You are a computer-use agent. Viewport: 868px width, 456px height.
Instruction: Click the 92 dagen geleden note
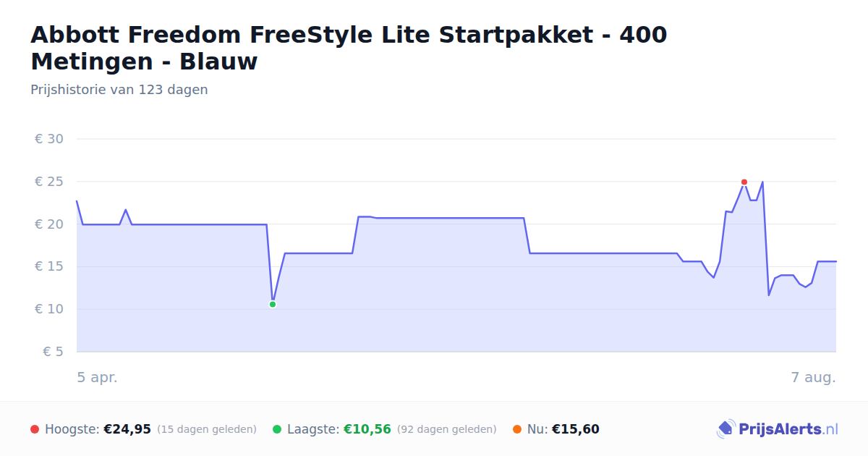pos(447,429)
